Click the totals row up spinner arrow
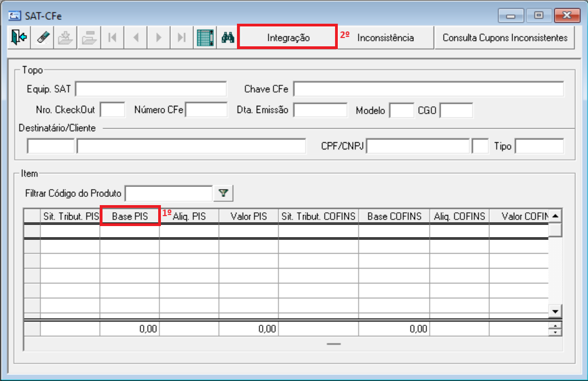The image size is (588, 381). tap(555, 325)
